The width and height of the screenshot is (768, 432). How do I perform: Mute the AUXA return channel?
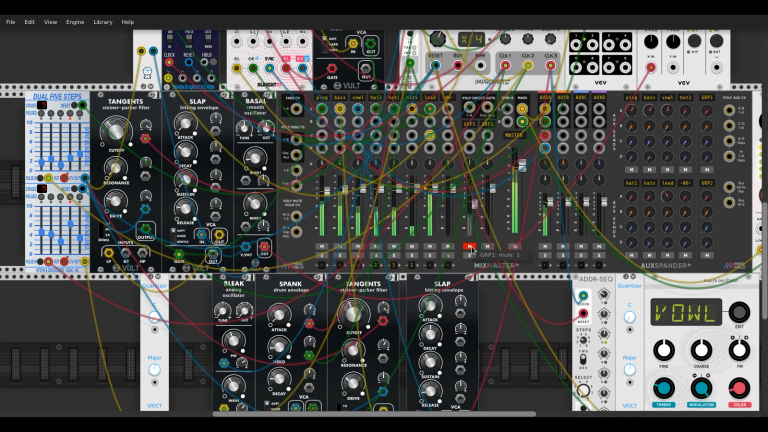(545, 246)
